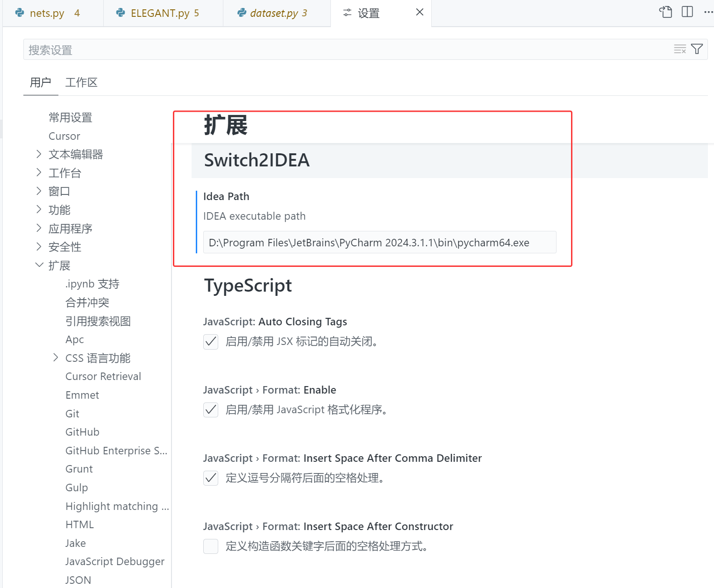Open the filter settings funnel icon
This screenshot has width=714, height=588.
pyautogui.click(x=697, y=49)
